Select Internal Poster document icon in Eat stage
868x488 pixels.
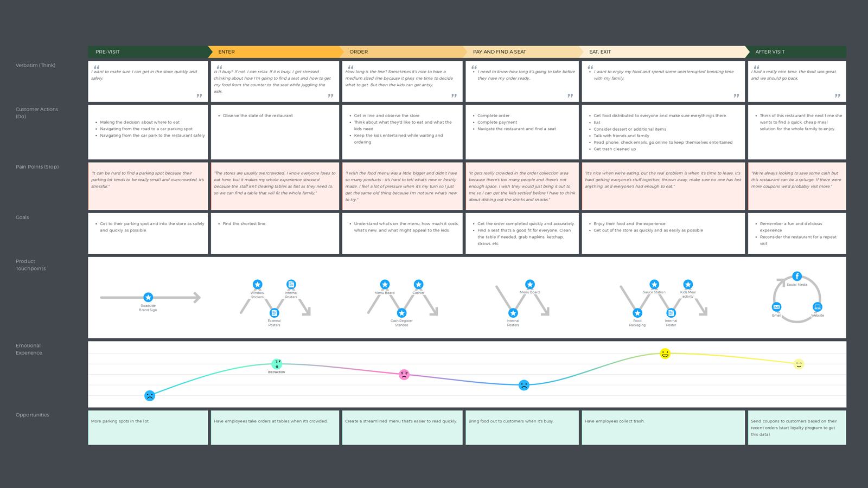pos(671,313)
